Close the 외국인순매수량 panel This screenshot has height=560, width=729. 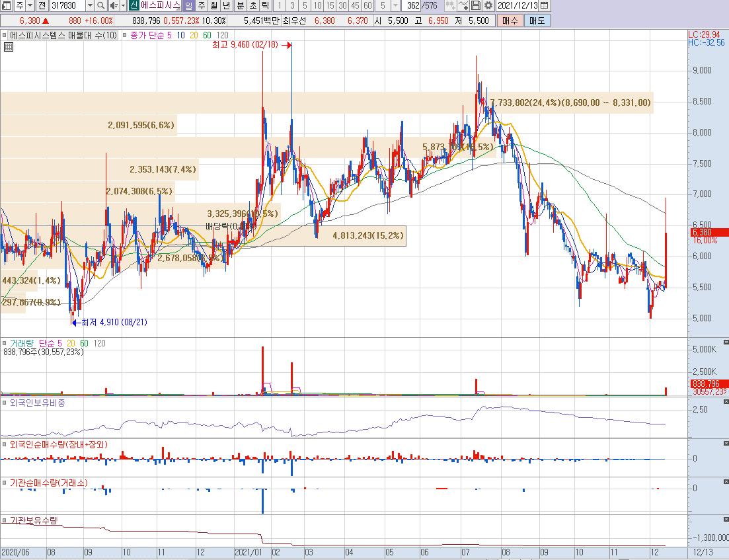coord(726,444)
